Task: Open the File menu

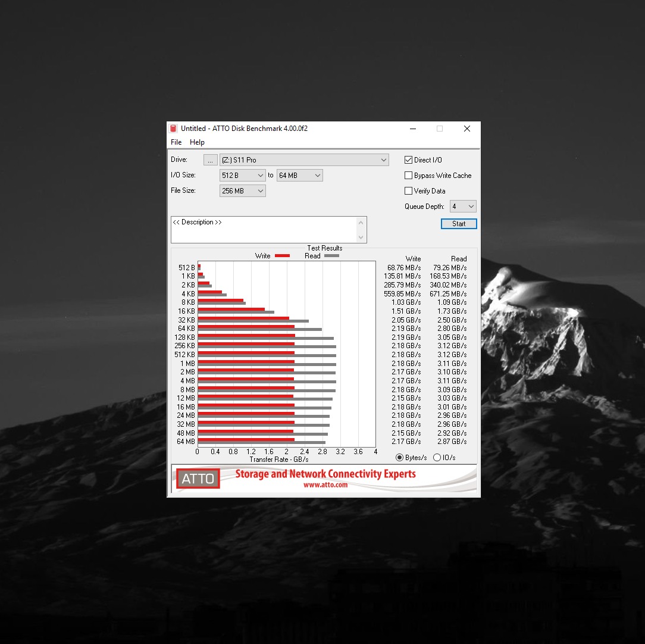Action: [x=176, y=142]
